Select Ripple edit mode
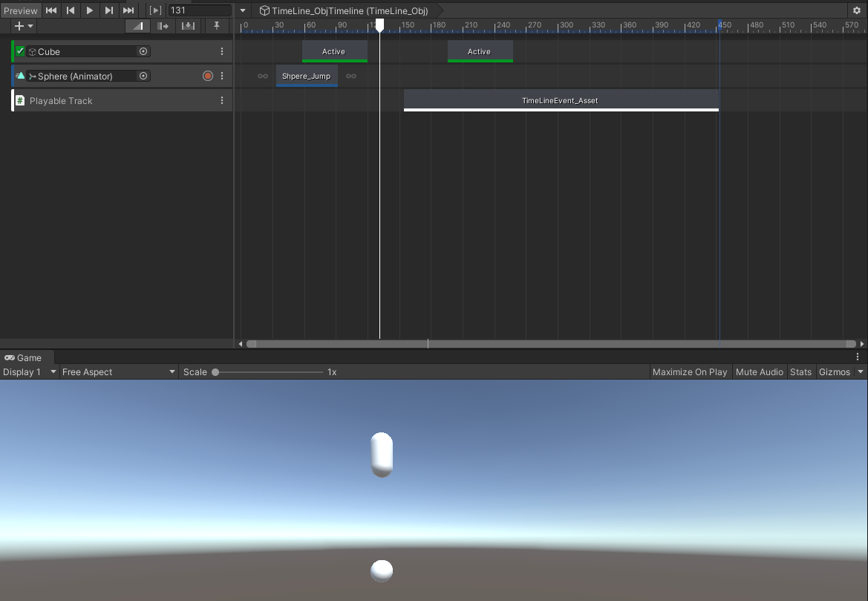Viewport: 868px width, 601px height. 163,26
